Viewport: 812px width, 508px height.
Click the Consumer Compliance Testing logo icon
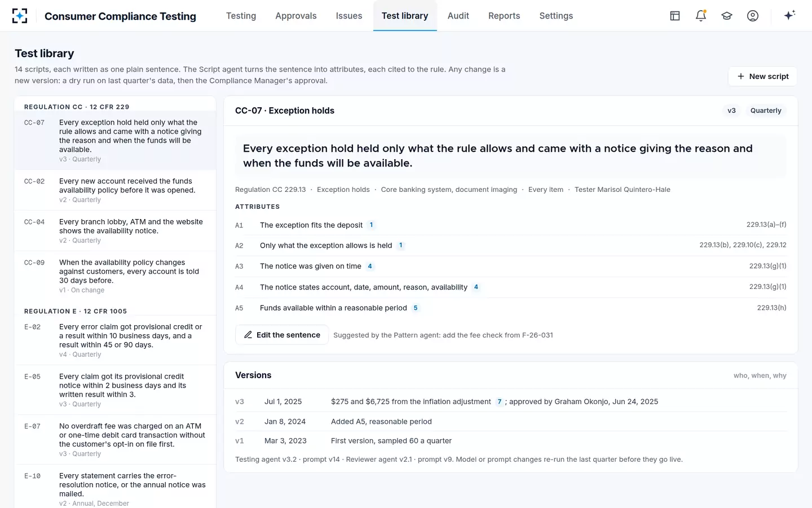click(20, 16)
